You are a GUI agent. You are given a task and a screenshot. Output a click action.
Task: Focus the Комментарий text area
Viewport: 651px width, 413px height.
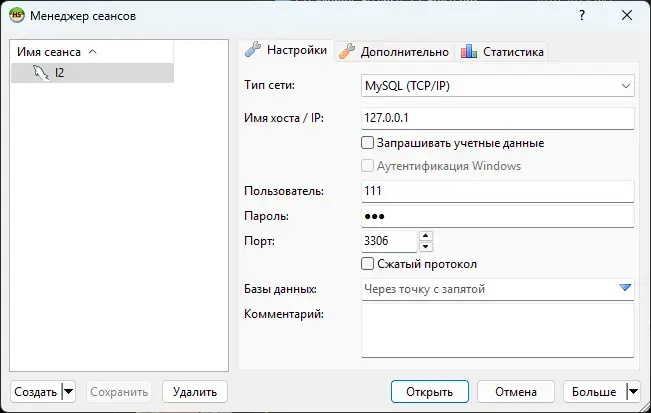click(x=498, y=330)
